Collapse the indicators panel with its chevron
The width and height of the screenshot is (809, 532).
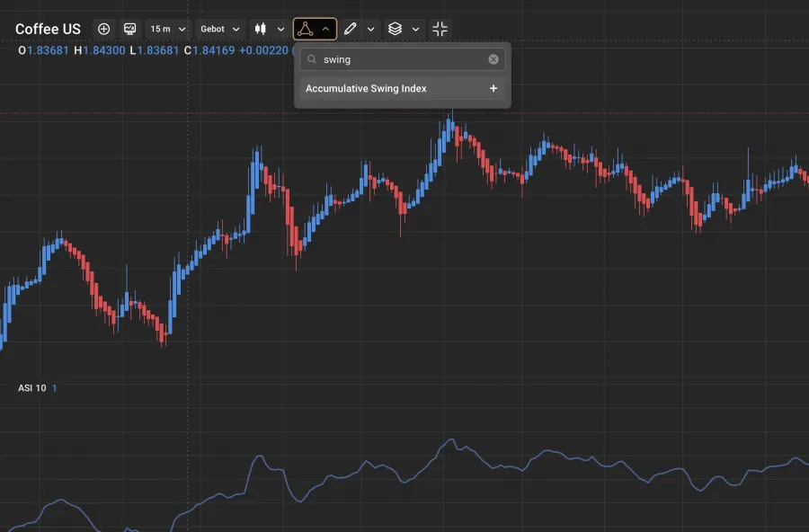tap(327, 28)
